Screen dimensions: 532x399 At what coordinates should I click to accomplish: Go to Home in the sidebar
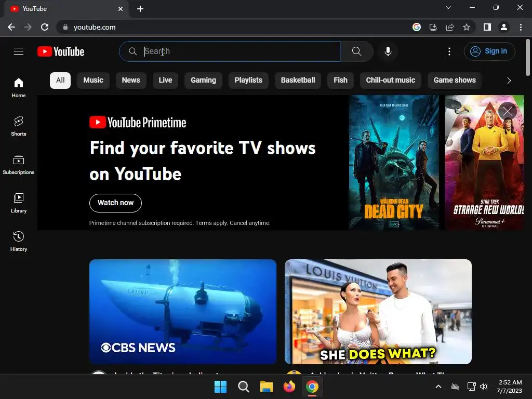[19, 87]
